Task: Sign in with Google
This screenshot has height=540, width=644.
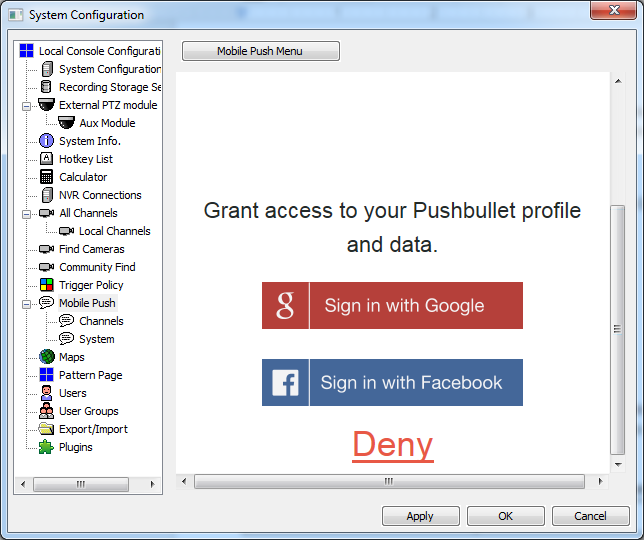Action: (392, 306)
